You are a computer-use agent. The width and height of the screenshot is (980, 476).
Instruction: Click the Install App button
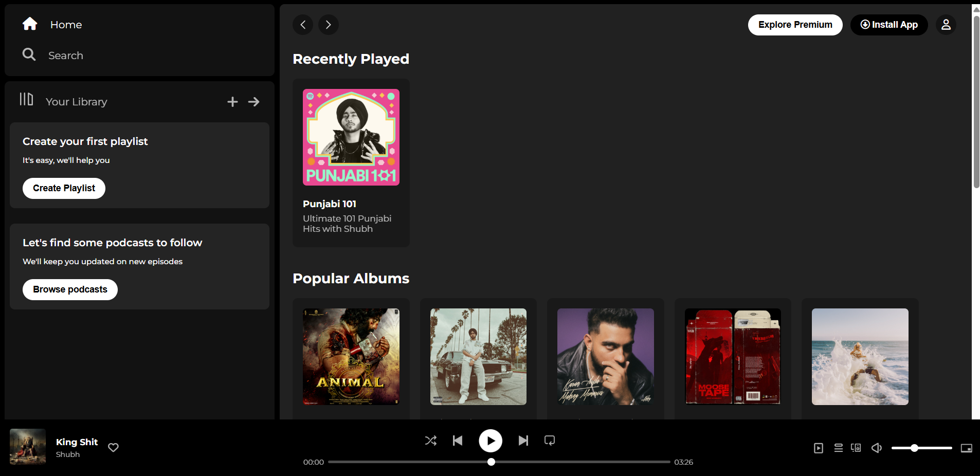[889, 25]
